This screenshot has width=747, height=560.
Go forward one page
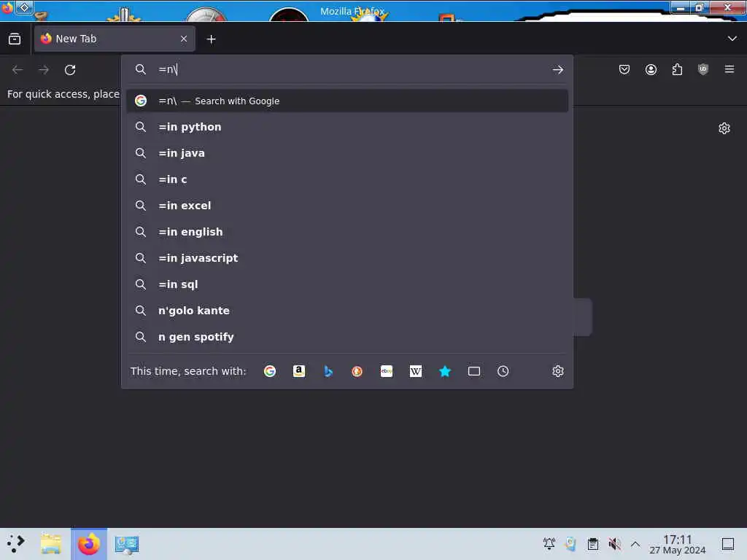point(44,70)
